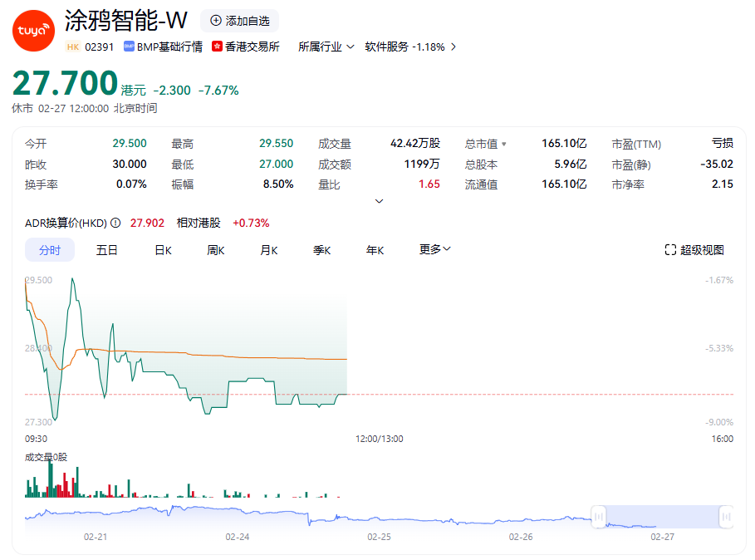This screenshot has width=755, height=560.
Task: Click the right handle of the timeline range
Action: click(726, 517)
